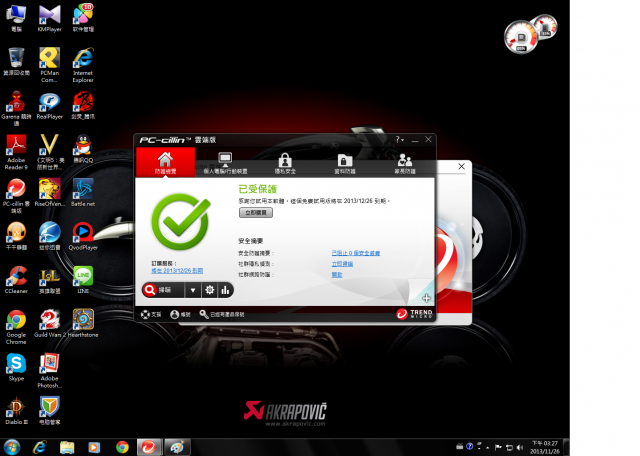Expand the scan options dropdown arrow
Viewport: 640px width, 456px height.
193,290
